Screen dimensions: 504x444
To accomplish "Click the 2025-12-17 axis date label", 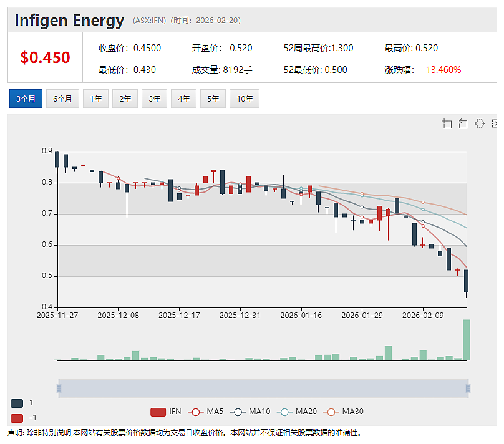I will [x=179, y=316].
